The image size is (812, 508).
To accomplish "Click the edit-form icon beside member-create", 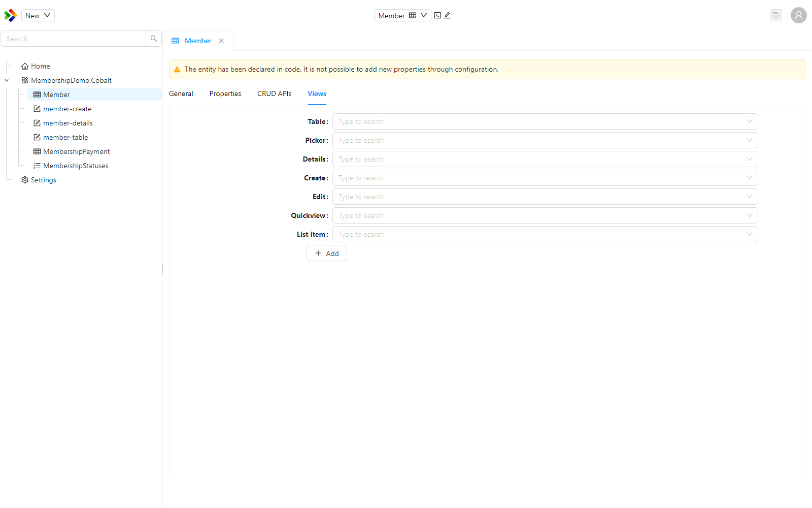I will (37, 109).
